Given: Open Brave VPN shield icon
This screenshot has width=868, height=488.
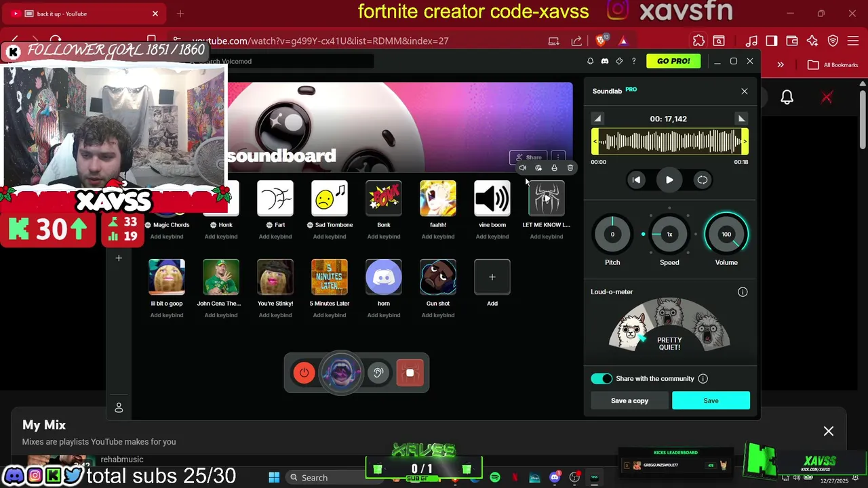Looking at the screenshot, I should [833, 41].
